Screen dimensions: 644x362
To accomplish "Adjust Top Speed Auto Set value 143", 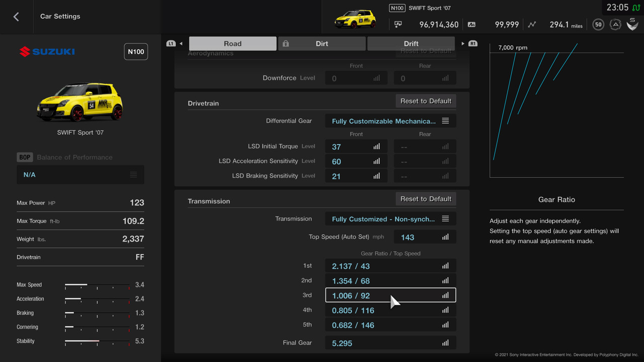I will pos(425,237).
